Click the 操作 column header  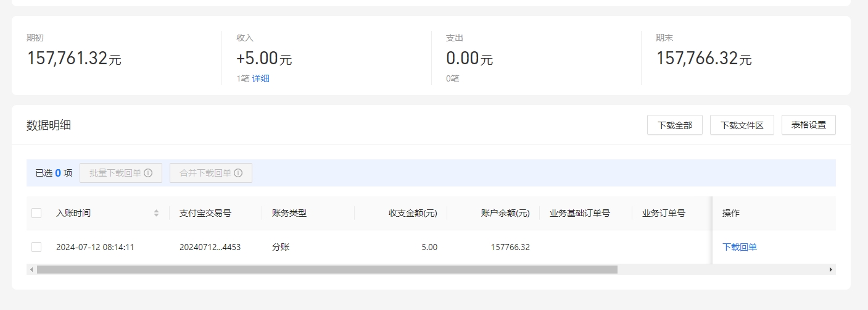coord(731,213)
